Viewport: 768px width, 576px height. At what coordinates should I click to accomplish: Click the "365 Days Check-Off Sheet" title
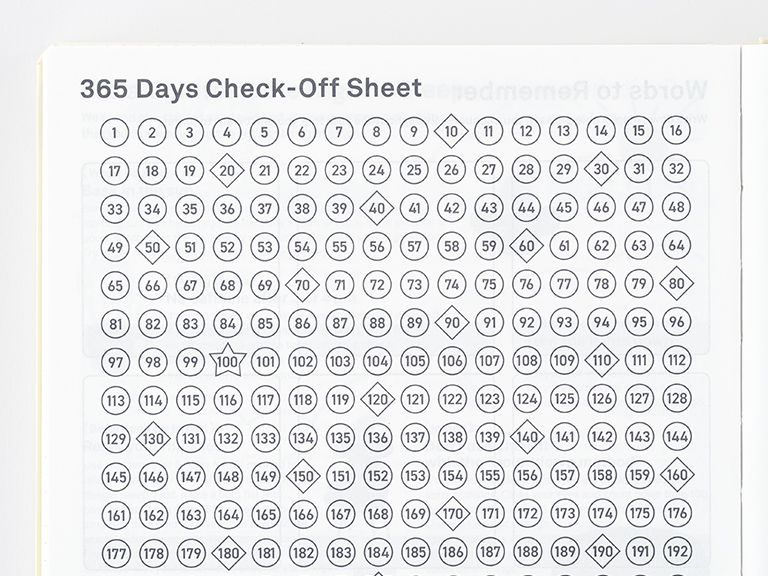click(x=250, y=88)
